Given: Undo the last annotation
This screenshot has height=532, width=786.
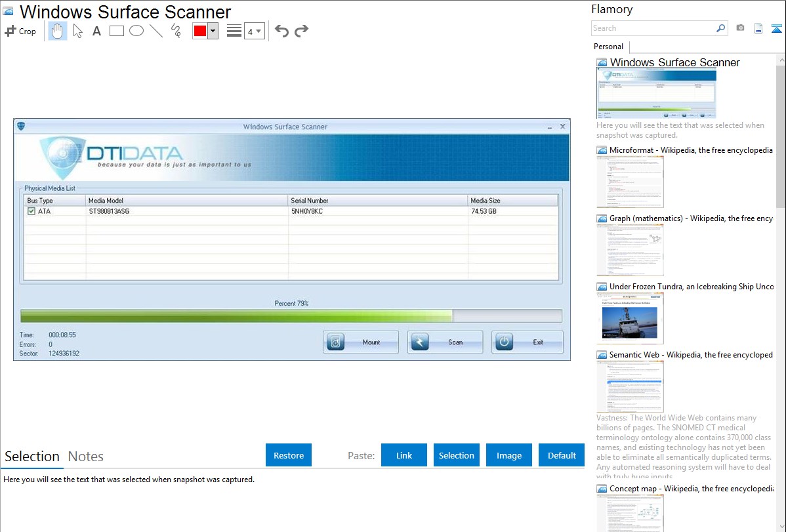Looking at the screenshot, I should (x=281, y=31).
